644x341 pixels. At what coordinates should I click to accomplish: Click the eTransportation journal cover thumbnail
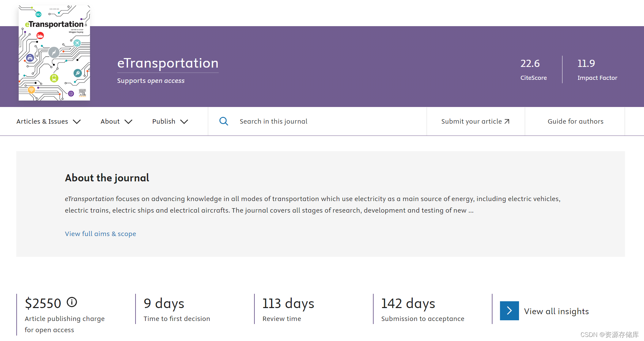pos(54,53)
